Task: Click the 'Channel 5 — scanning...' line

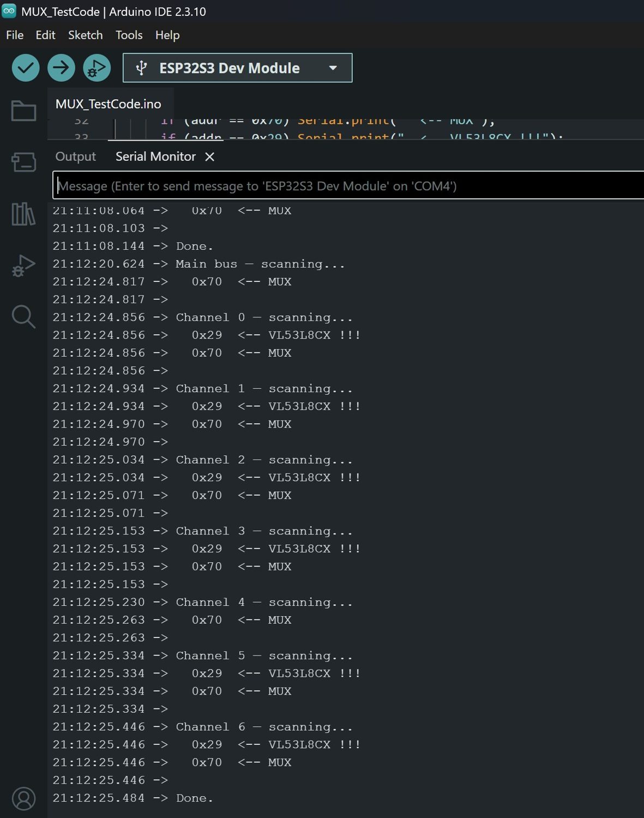Action: [202, 655]
